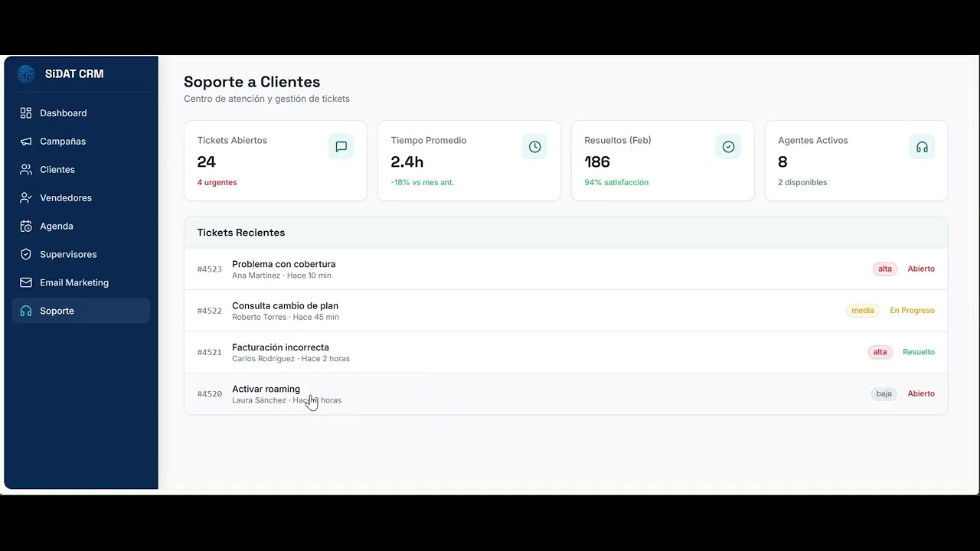Click the 4 urgentes text

[217, 182]
